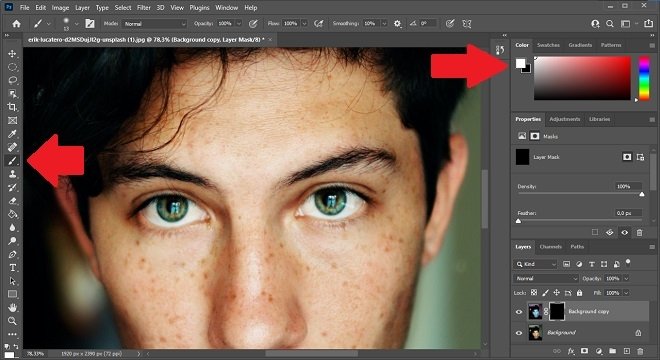Select the Eyedropper tool

point(12,134)
